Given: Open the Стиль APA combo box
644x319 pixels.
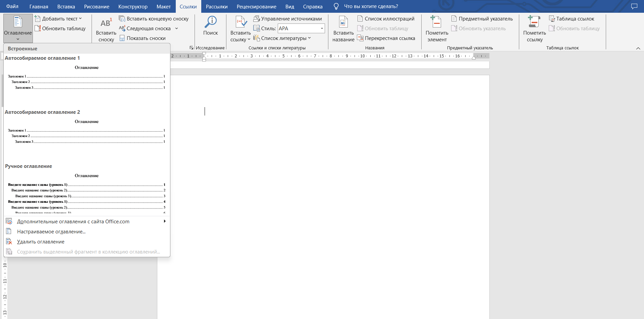Looking at the screenshot, I should click(301, 29).
